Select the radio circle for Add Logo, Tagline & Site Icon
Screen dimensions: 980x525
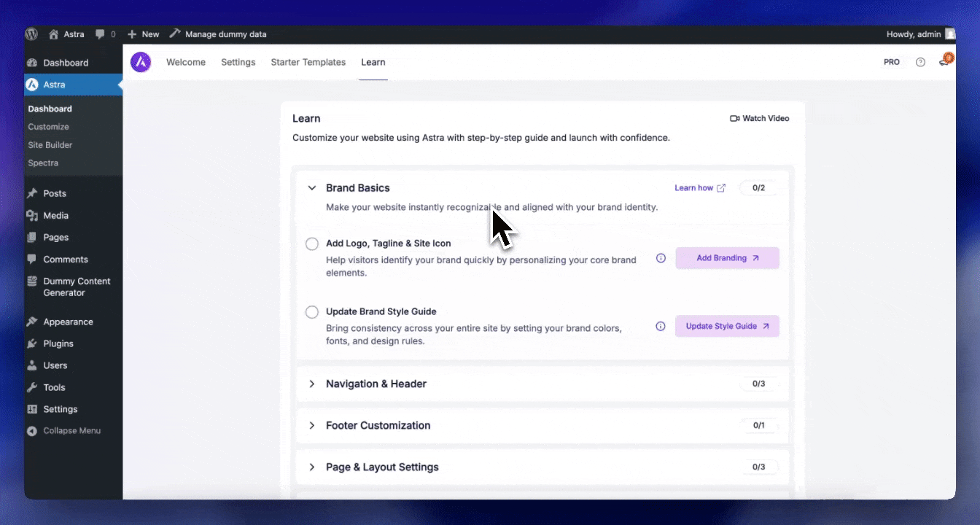pyautogui.click(x=311, y=244)
